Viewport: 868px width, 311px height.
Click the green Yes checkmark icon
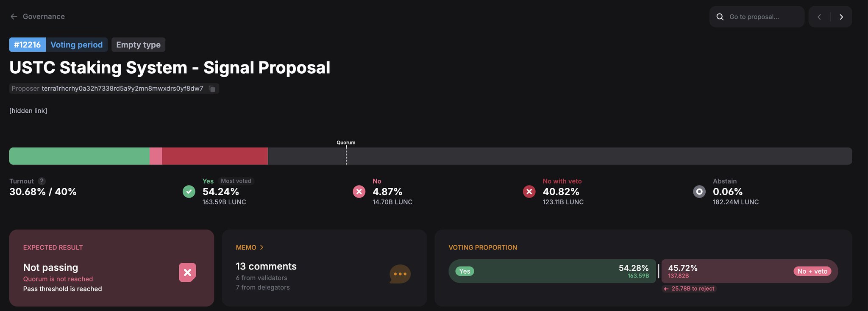(189, 192)
